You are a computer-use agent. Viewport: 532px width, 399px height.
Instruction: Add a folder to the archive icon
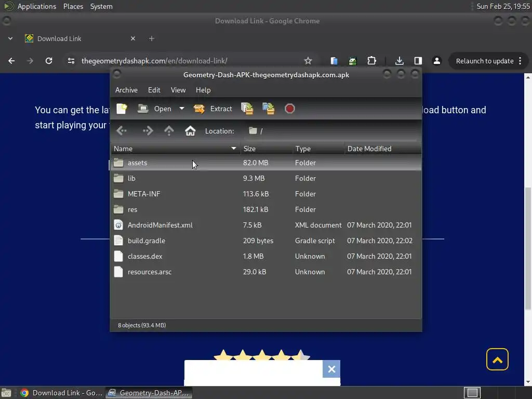269,109
